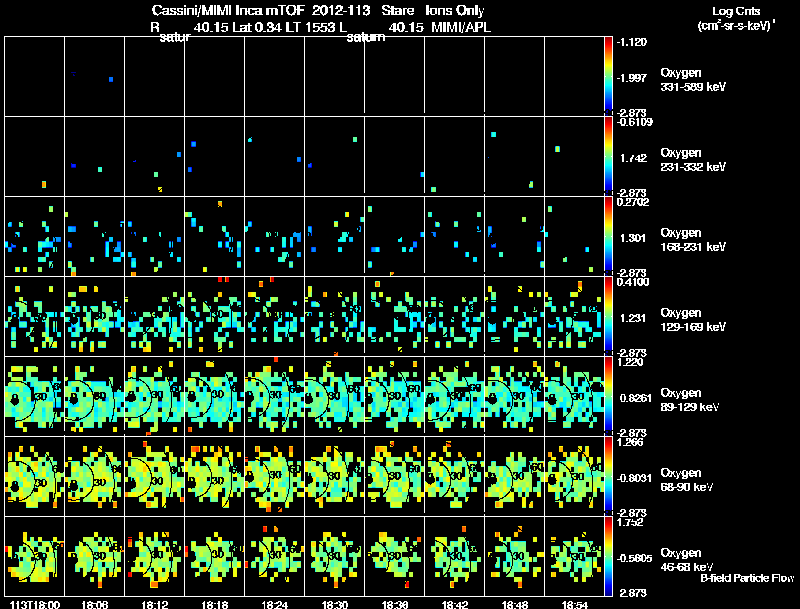This screenshot has height=609, width=800.
Task: Click the Oxygen 89-129 keV label
Action: tap(690, 400)
